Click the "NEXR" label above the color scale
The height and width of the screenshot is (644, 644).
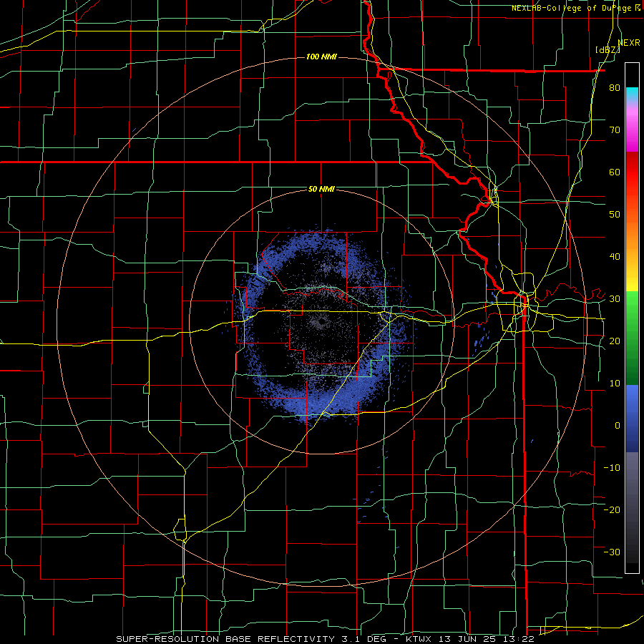629,43
